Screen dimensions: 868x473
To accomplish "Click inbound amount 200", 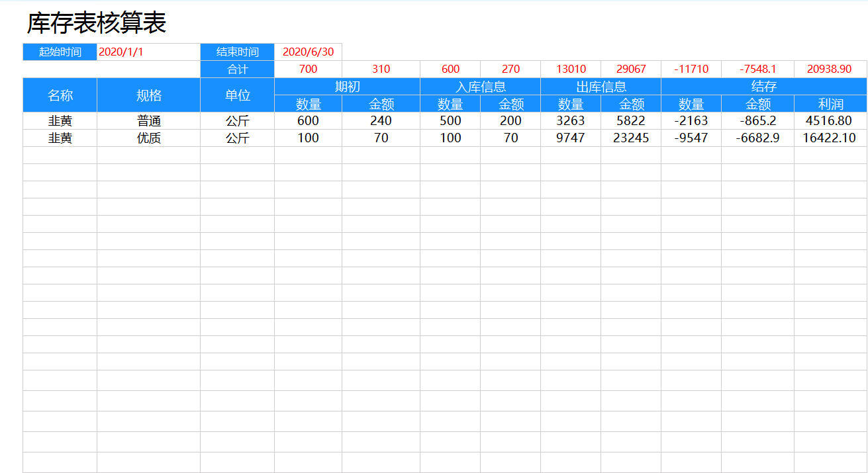I will tap(510, 121).
